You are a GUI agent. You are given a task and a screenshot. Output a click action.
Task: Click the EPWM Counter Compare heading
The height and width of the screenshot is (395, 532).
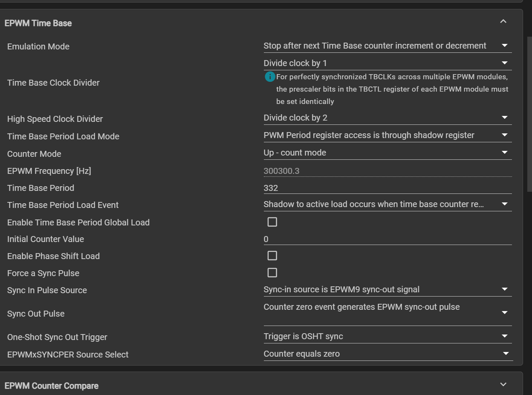pyautogui.click(x=51, y=386)
